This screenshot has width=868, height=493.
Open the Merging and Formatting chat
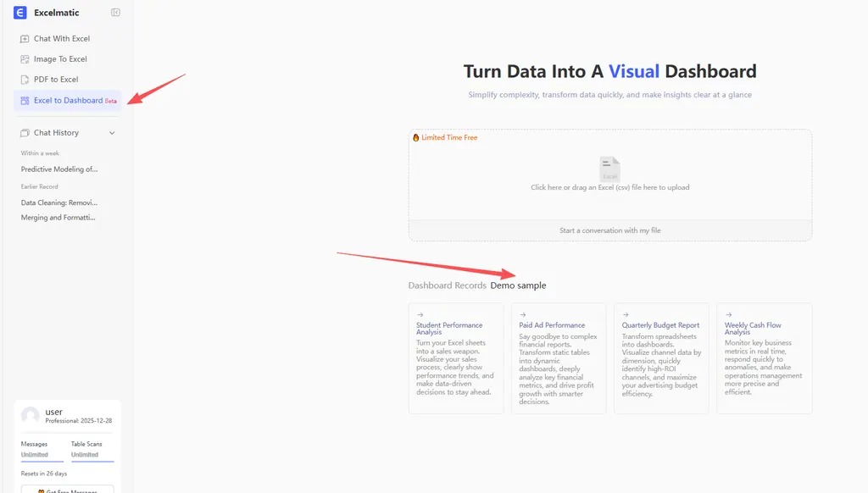point(59,218)
